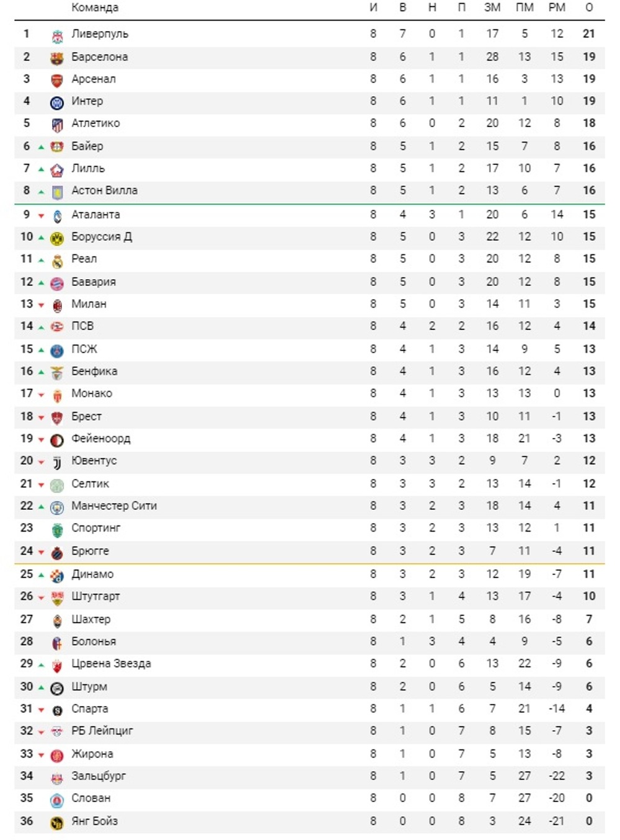Click the Manchester City crest icon
Viewport: 620px width, 840px height.
tap(57, 508)
